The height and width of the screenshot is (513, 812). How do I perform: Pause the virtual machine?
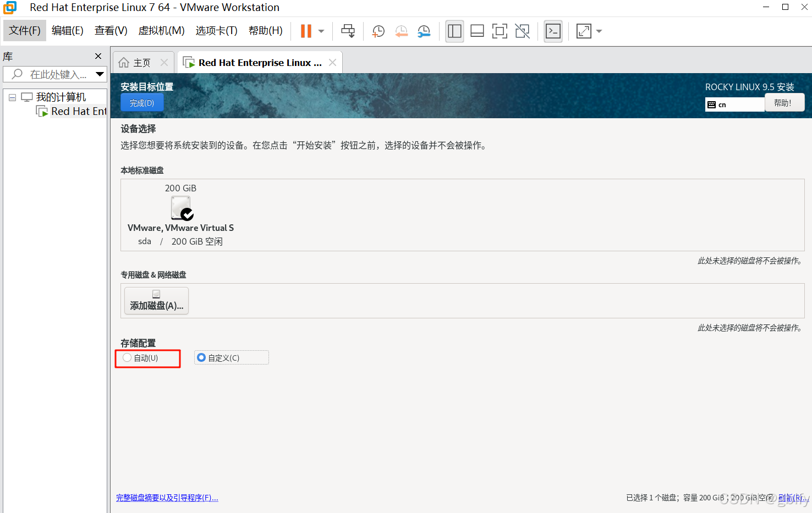pyautogui.click(x=306, y=31)
